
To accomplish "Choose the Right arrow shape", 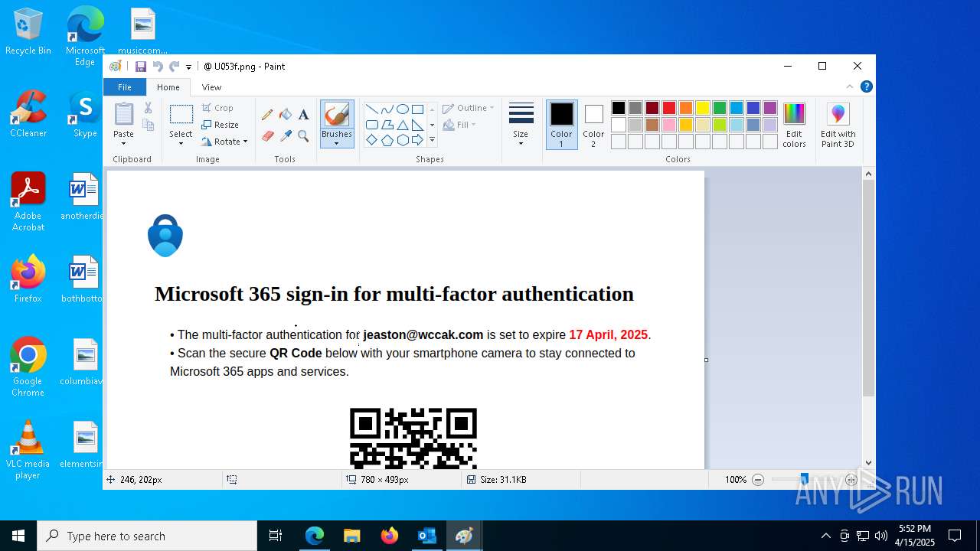I will (417, 140).
